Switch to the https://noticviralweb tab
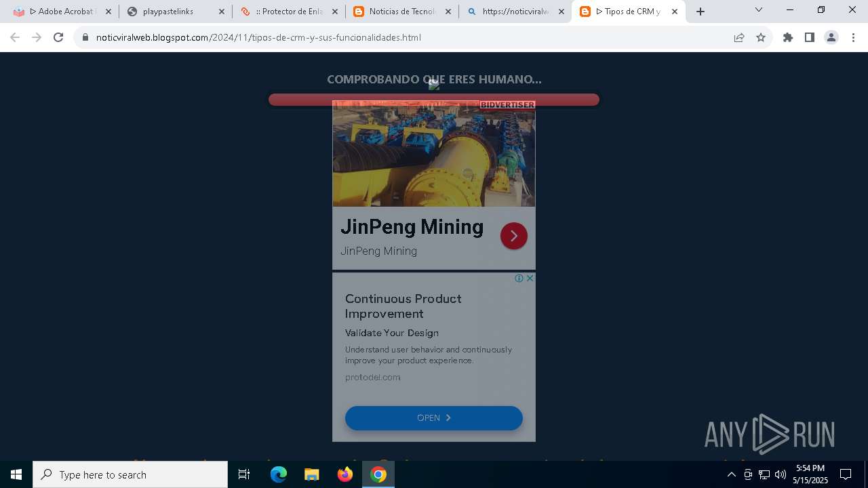Image resolution: width=868 pixels, height=488 pixels. [x=515, y=12]
